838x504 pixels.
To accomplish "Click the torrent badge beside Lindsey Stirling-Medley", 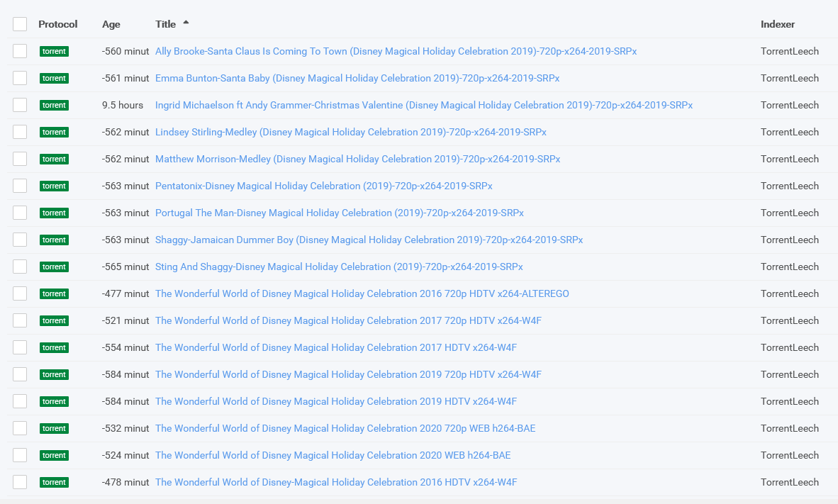I will (x=54, y=132).
